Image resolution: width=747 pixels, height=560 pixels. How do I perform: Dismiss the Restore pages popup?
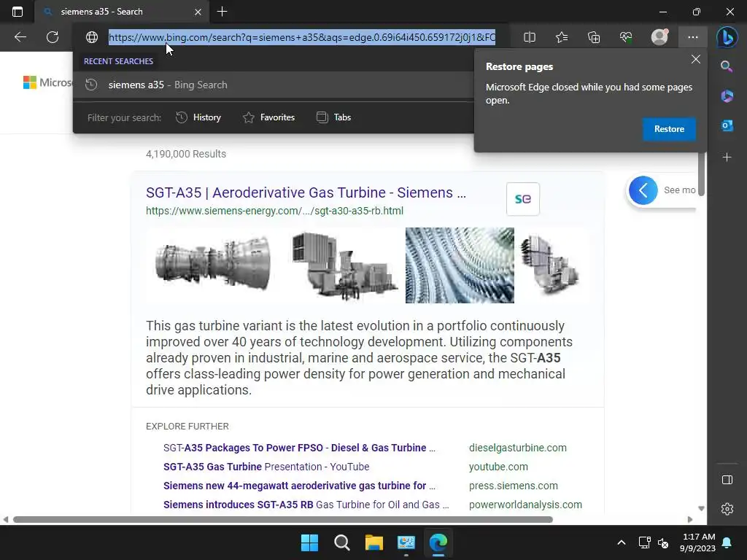click(695, 59)
